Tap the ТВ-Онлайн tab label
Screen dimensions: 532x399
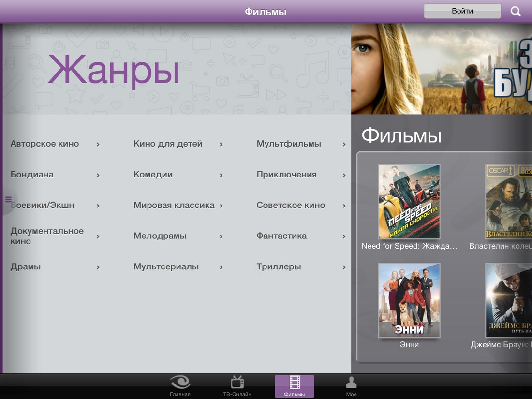(x=237, y=394)
